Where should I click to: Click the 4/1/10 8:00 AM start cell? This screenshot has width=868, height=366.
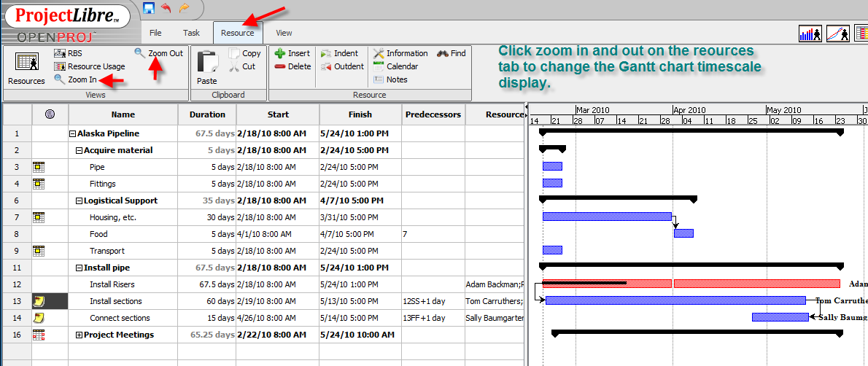[x=278, y=233]
